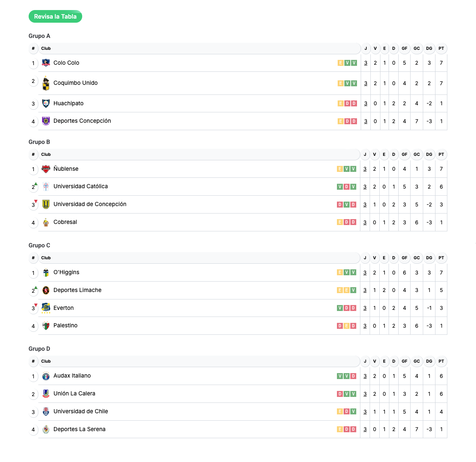Screen dimensions: 476x462
Task: Open the Deportes Limache team link
Action: point(77,290)
